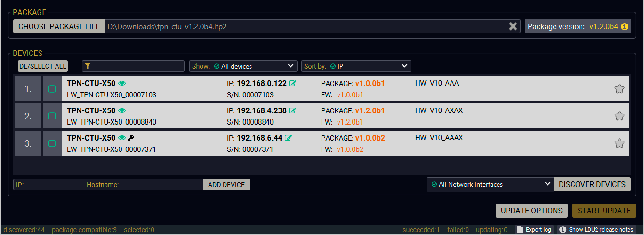Viewport: 644px width, 235px height.
Task: Click the eye icon for device 192.168.0.122
Action: point(122,83)
